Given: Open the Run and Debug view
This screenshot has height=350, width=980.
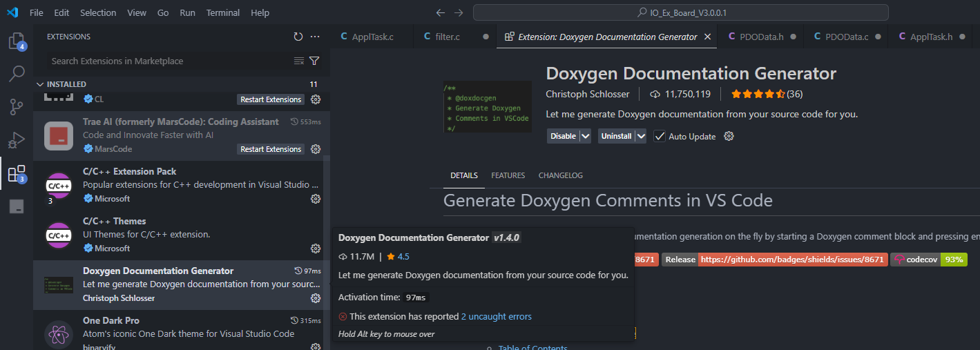Looking at the screenshot, I should [17, 140].
